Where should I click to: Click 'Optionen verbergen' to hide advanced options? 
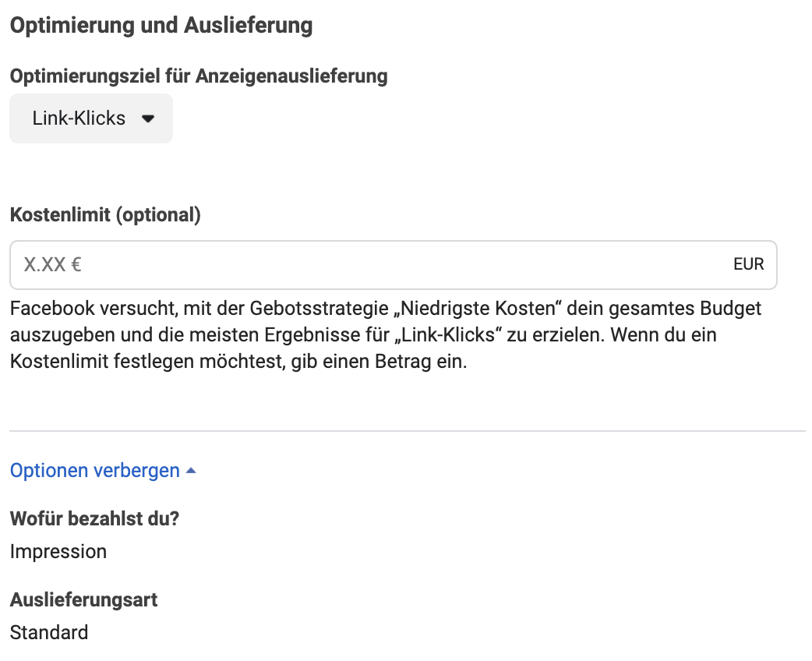click(92, 470)
